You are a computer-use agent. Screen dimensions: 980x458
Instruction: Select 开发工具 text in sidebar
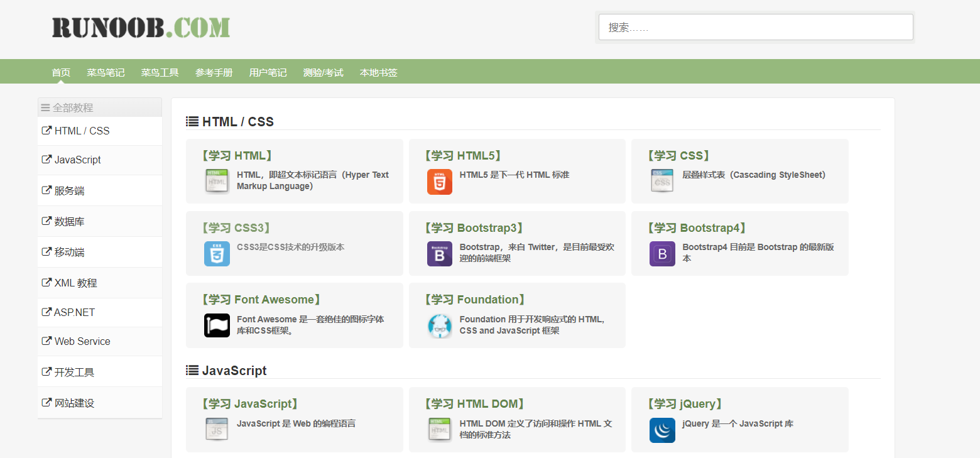point(74,372)
